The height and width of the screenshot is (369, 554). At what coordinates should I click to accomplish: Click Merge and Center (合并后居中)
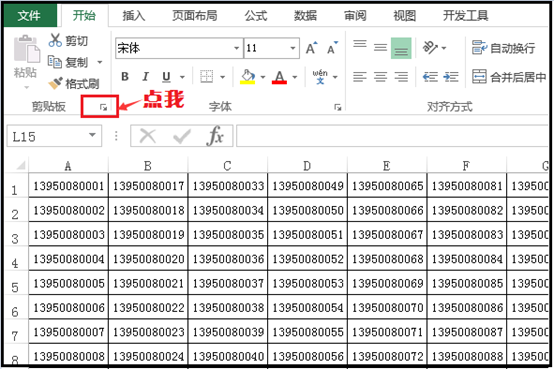509,77
